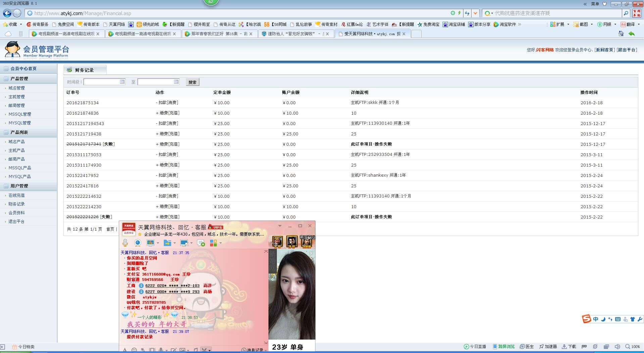Click the send file folder icon in QQ chat
The width and height of the screenshot is (644, 353).
point(167,243)
